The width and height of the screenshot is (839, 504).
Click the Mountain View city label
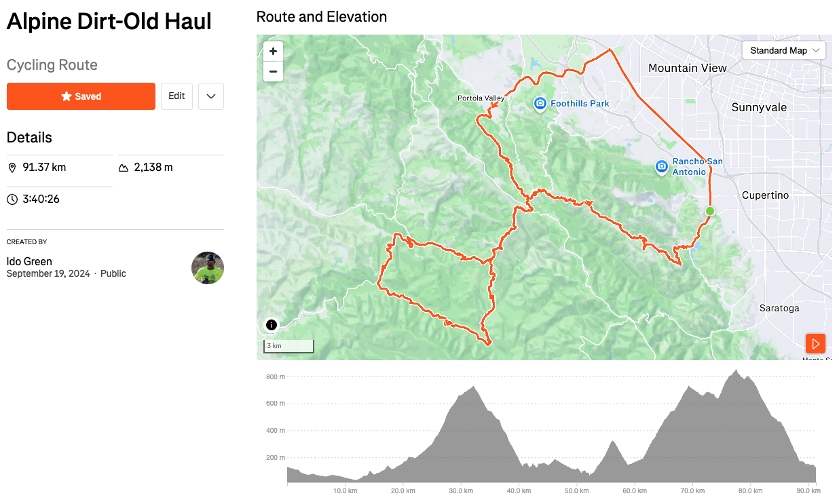click(687, 68)
